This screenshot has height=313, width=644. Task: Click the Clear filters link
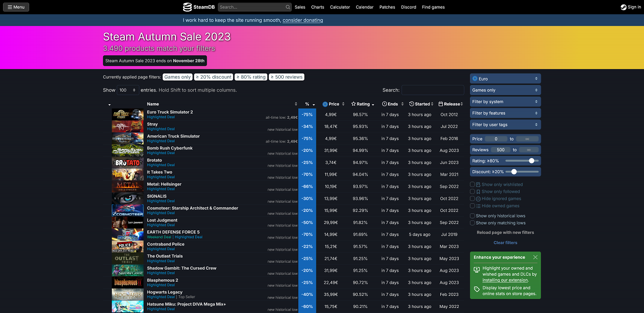coord(505,243)
